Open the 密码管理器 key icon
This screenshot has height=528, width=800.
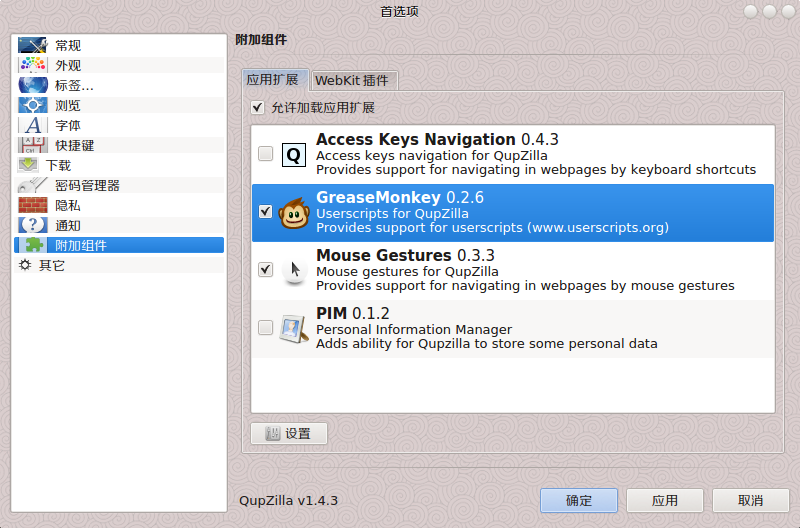pyautogui.click(x=33, y=185)
